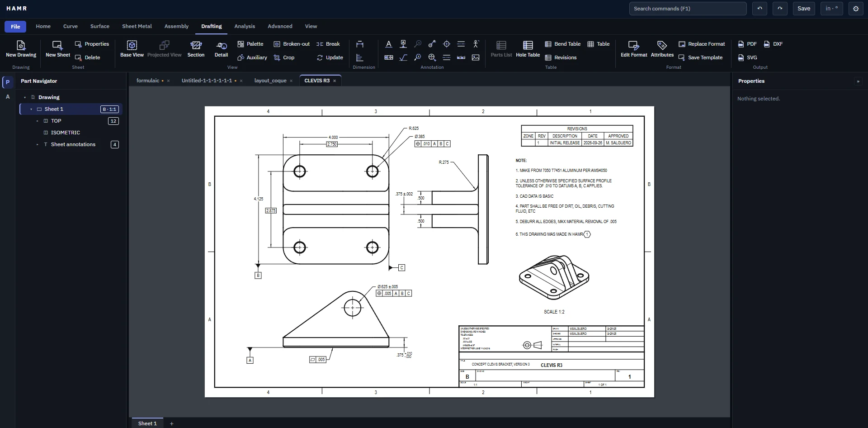Viewport: 868px width, 428px height.
Task: Select the datum feature symbol tool
Action: pos(403,44)
